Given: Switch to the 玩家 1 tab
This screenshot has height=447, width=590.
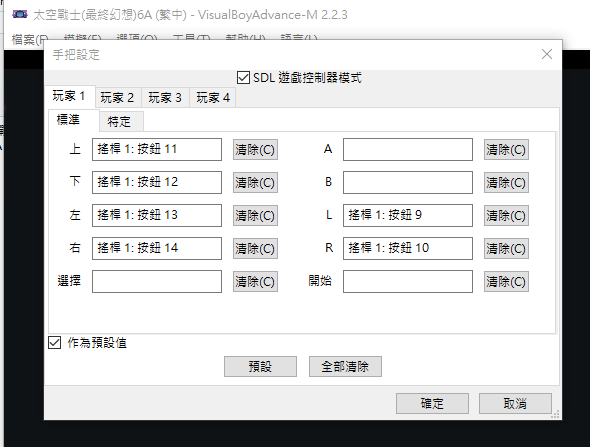Looking at the screenshot, I should (69, 96).
